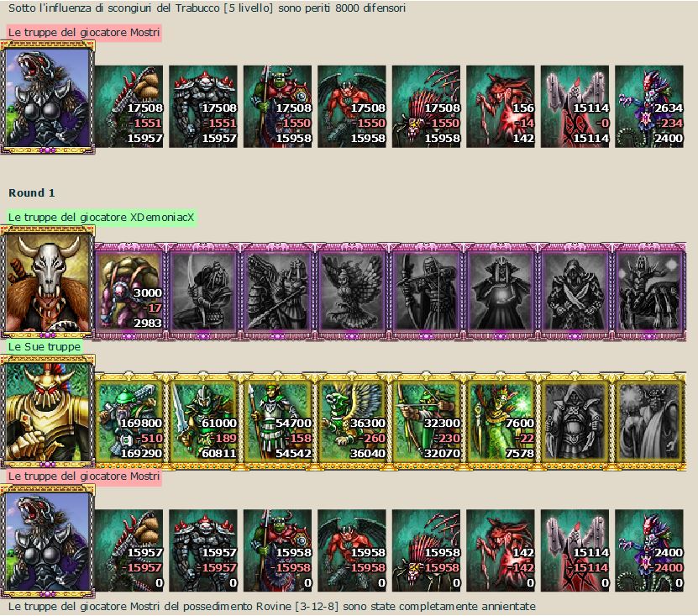698x616 pixels.
Task: Select the golden armored hero portrait
Action: [48, 412]
